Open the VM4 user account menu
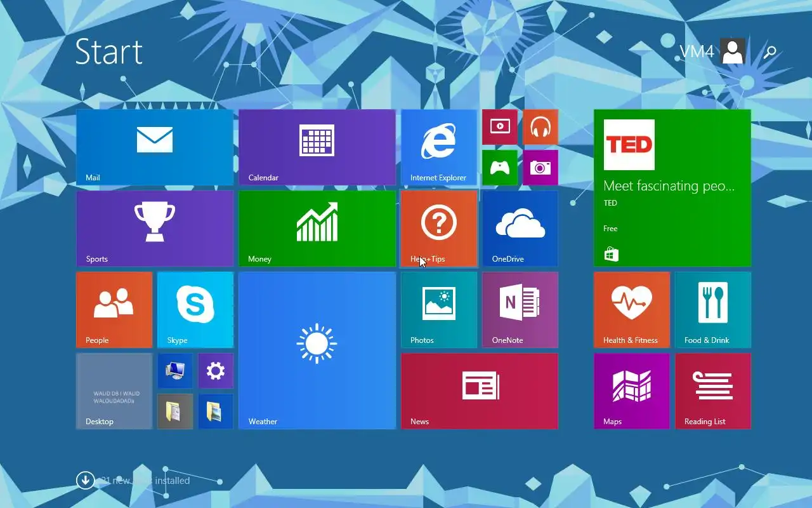This screenshot has width=812, height=508. pyautogui.click(x=712, y=51)
